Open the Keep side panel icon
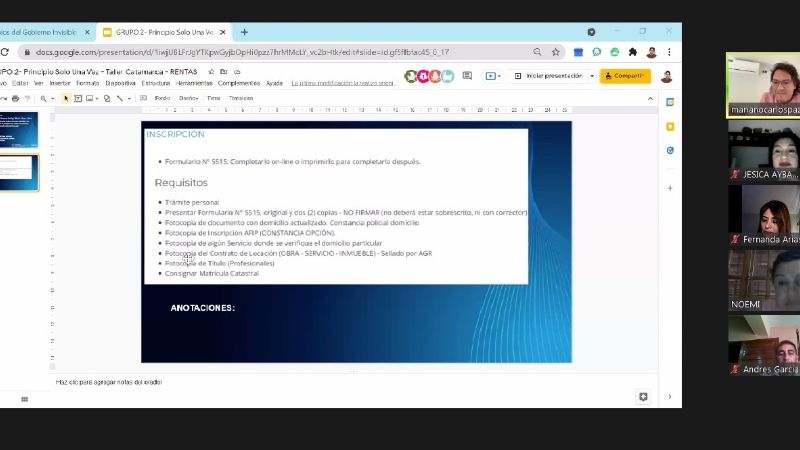The width and height of the screenshot is (800, 450). [x=670, y=127]
